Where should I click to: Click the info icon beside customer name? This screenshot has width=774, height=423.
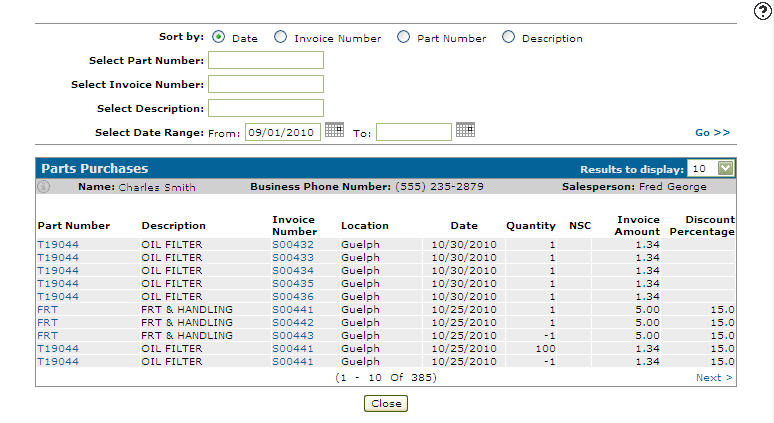[43, 186]
